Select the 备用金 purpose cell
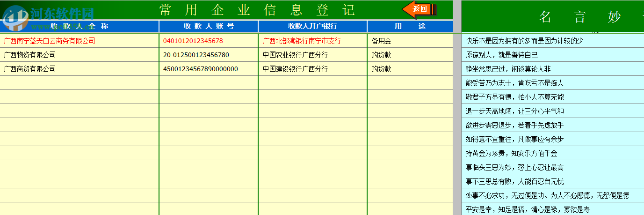The image size is (644, 215). (410, 41)
